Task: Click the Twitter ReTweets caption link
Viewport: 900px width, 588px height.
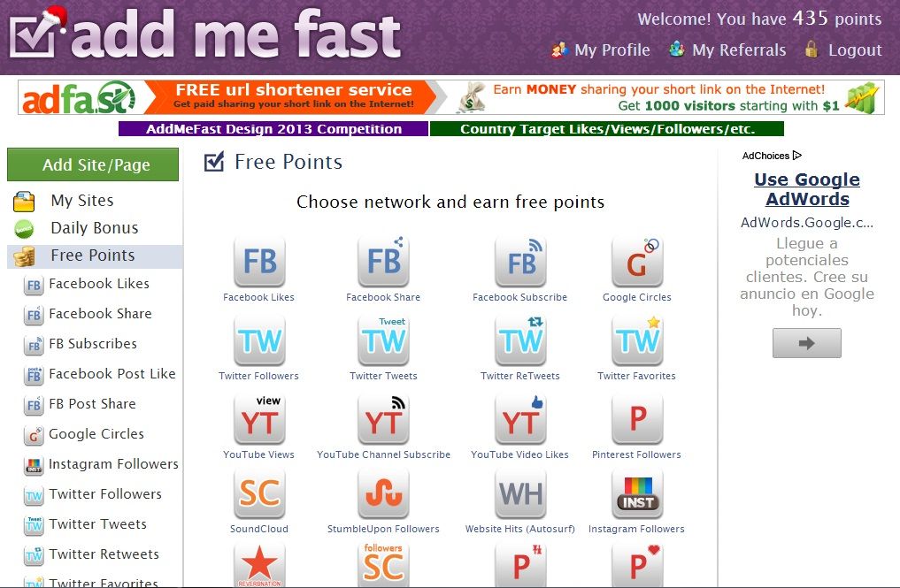Action: [x=520, y=376]
